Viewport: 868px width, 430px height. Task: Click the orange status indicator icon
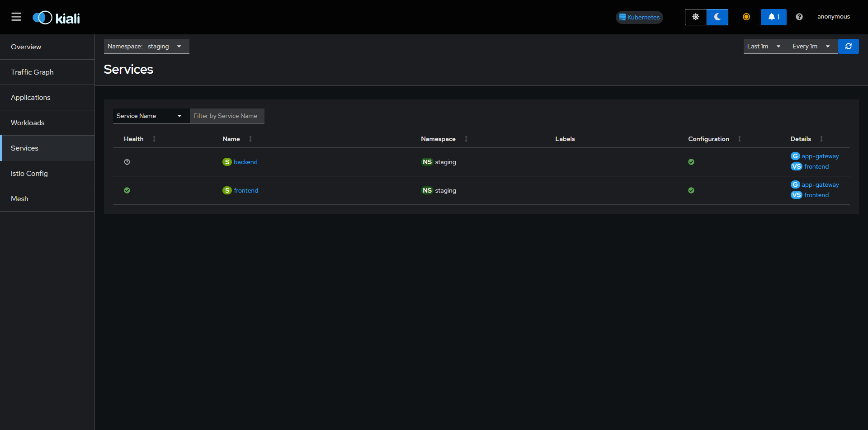(x=746, y=17)
